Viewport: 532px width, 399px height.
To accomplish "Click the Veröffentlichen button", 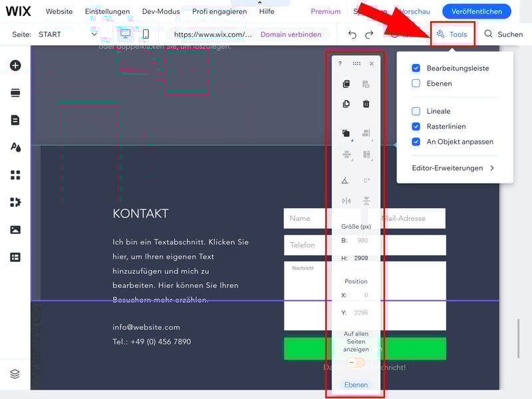I will point(477,11).
